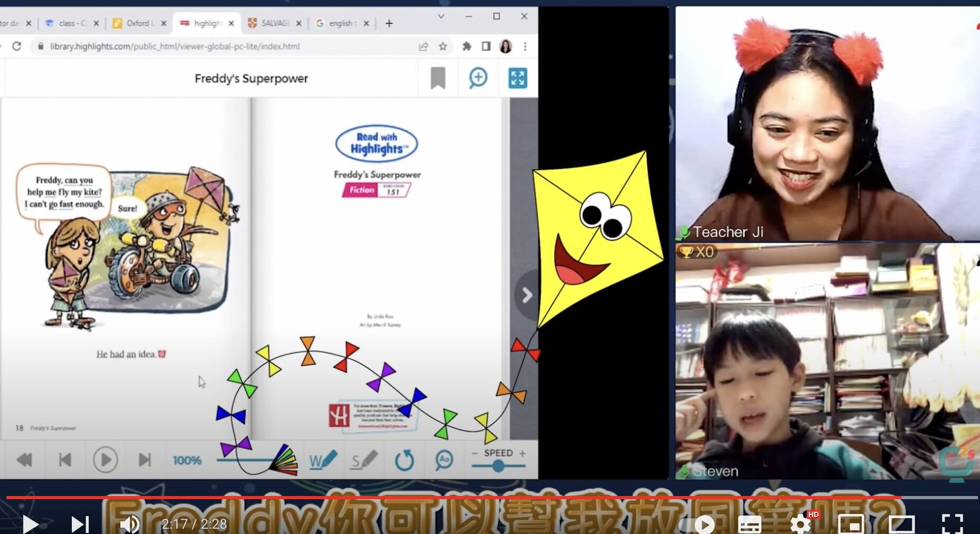Screen dimensions: 980x534
Task: Switch YouTube to theater mode
Action: (x=901, y=525)
